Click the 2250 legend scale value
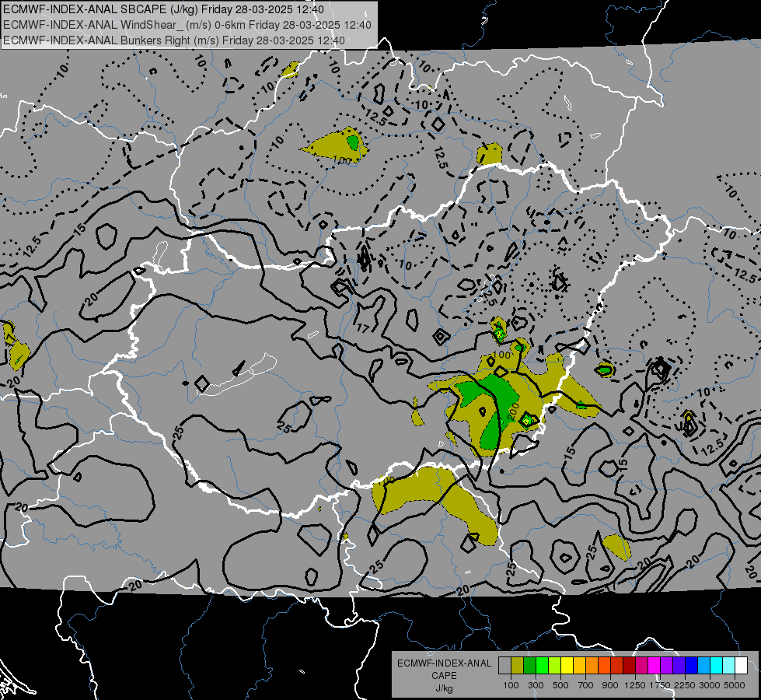This screenshot has width=761, height=700. pos(685,685)
